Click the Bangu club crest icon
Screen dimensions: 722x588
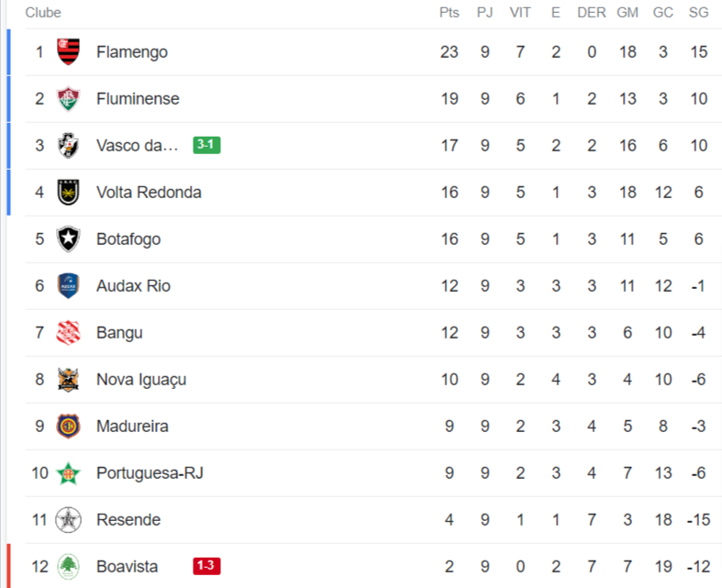tap(69, 333)
